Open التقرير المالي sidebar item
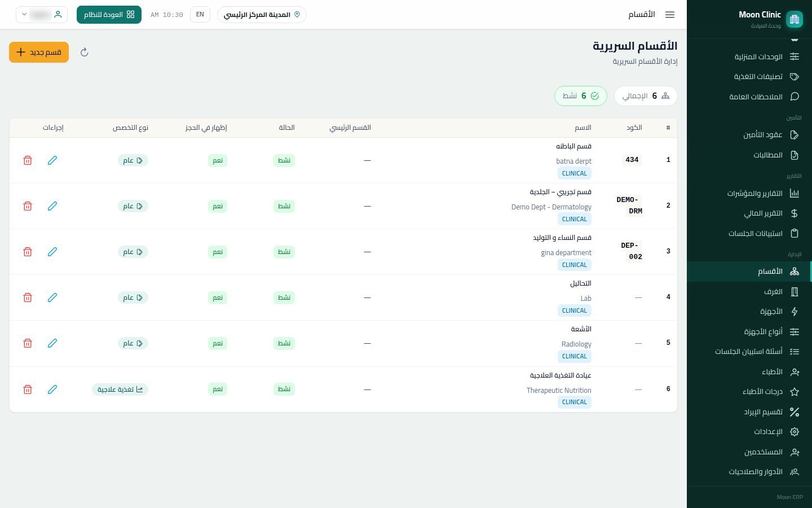The image size is (812, 508). (749, 213)
